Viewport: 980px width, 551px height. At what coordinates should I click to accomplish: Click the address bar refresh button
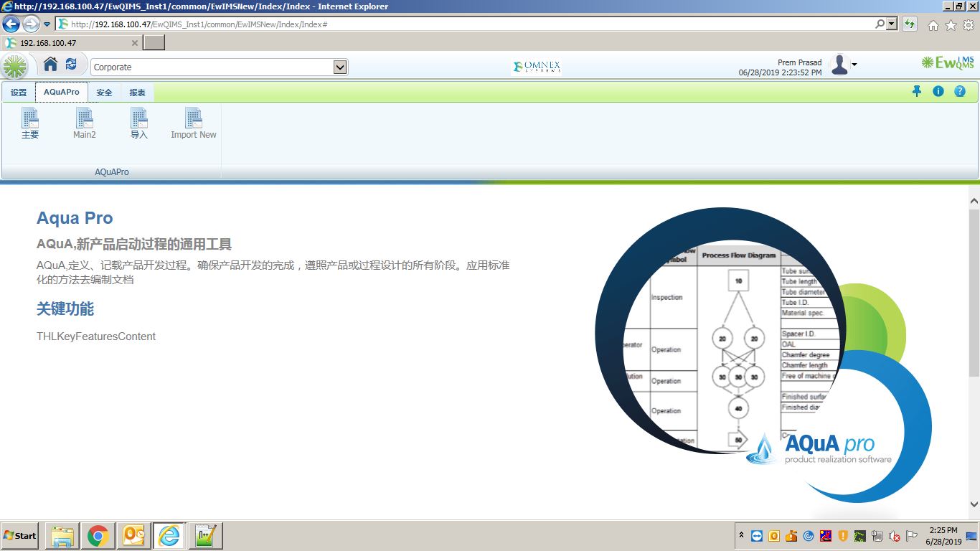[x=910, y=24]
